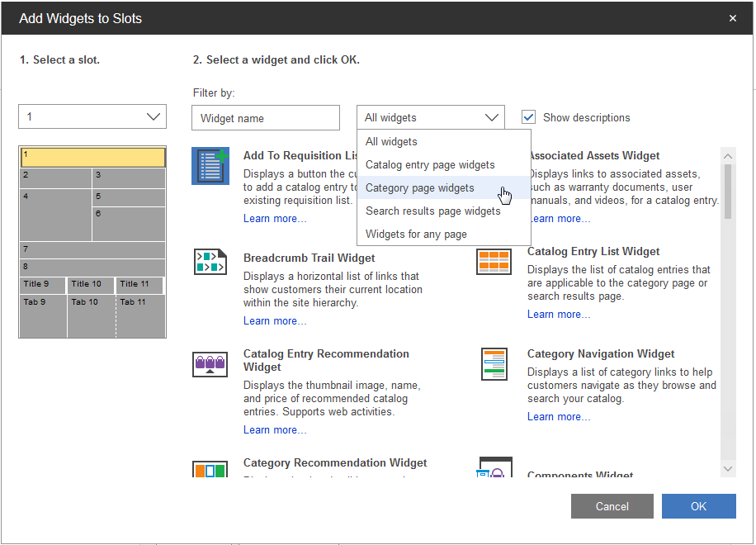Select the Catalog Entry List Widget icon

[x=494, y=262]
